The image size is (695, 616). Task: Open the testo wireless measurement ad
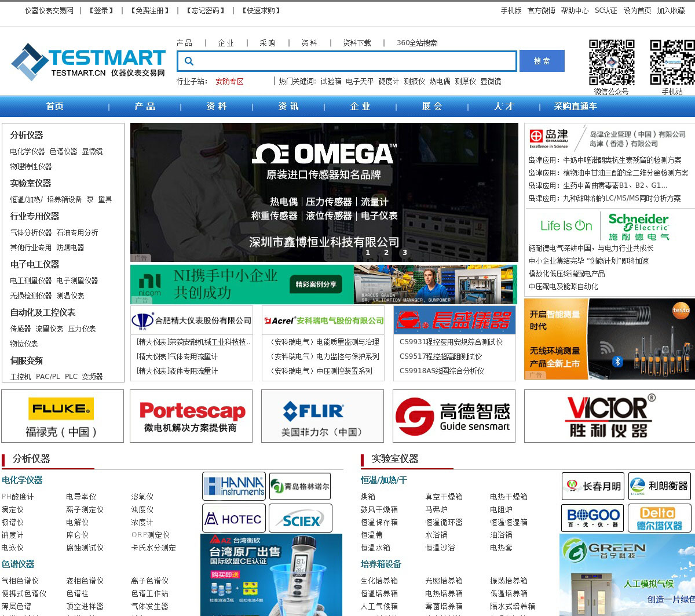(609, 339)
